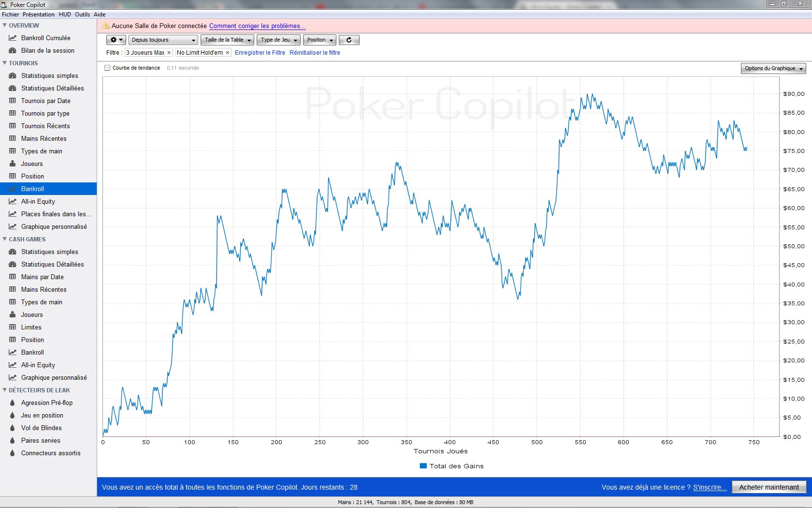Click the droplet icon beside Paires servies

point(13,440)
